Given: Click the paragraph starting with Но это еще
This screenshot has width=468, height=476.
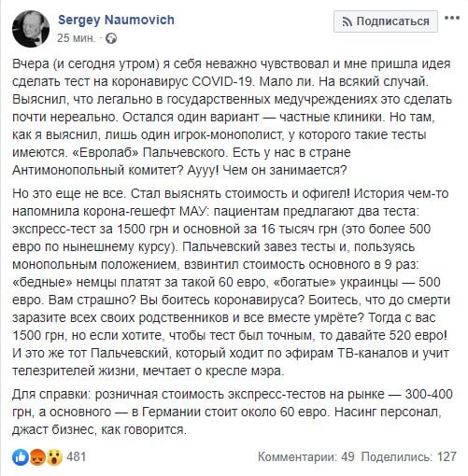Looking at the screenshot, I should (x=231, y=282).
